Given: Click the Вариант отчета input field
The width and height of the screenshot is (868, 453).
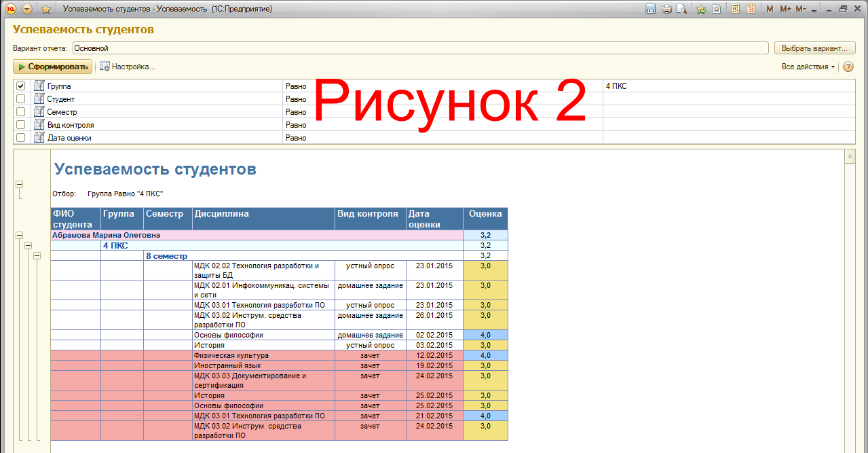Looking at the screenshot, I should point(419,48).
